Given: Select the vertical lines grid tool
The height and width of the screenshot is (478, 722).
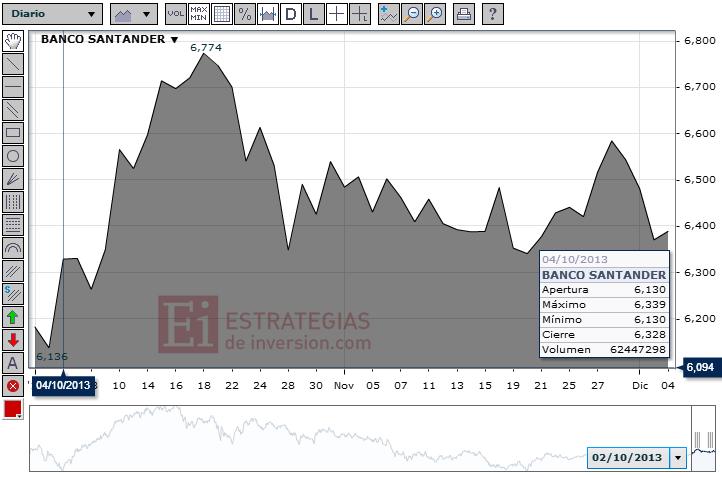Looking at the screenshot, I should [x=13, y=202].
